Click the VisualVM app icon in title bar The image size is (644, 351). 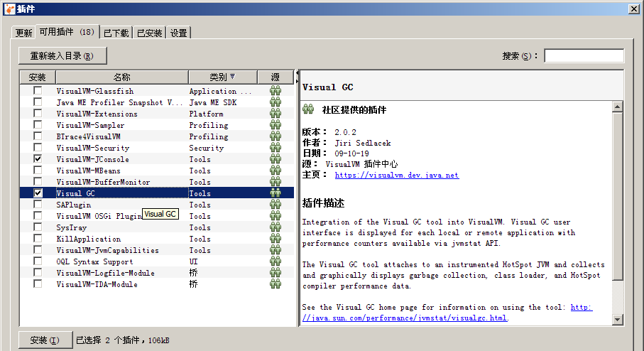click(x=9, y=9)
